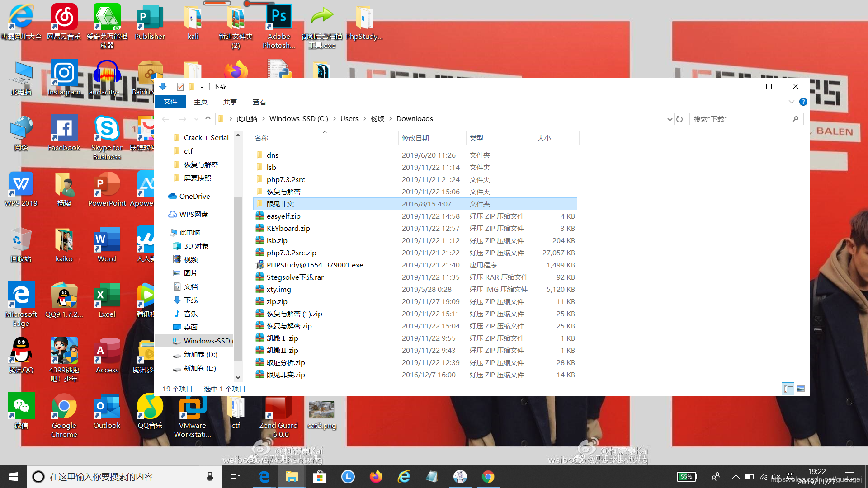Click the back navigation arrow button
This screenshot has height=488, width=868.
pyautogui.click(x=166, y=118)
